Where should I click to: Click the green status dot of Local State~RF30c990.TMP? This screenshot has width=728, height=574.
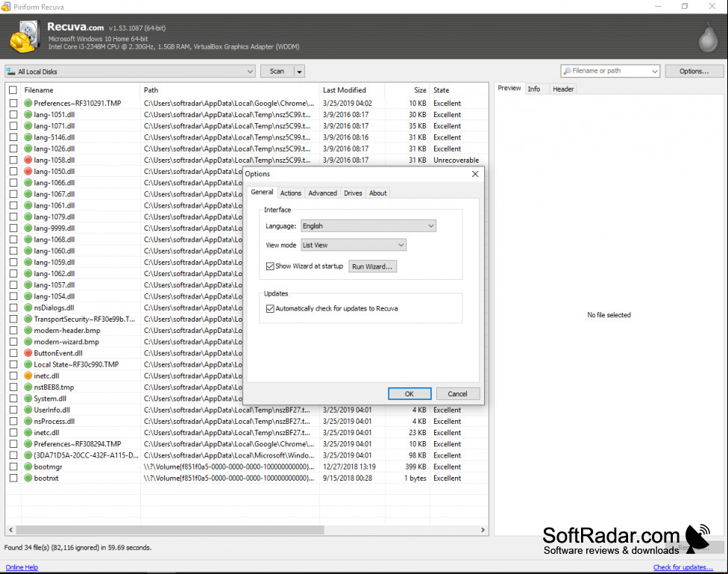click(28, 364)
